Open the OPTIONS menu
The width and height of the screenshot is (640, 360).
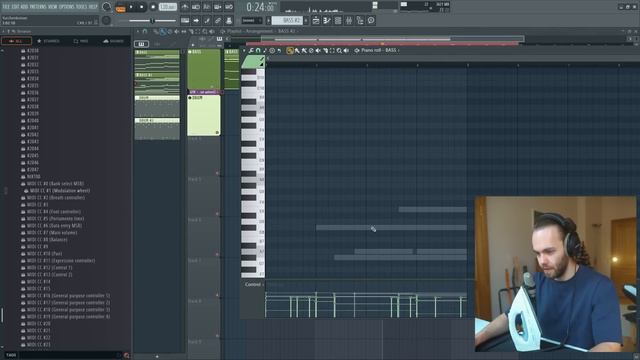point(67,7)
